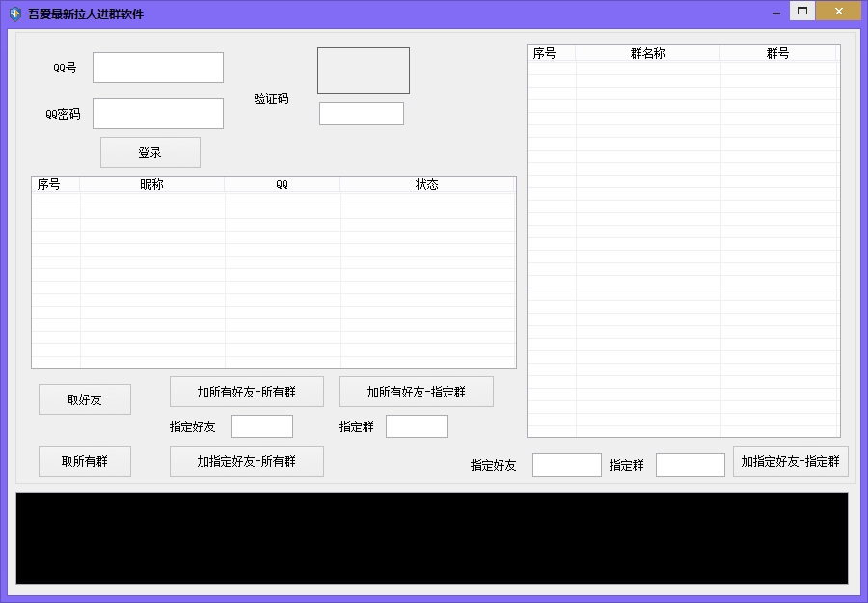Select the QQ column header in the friend list
Image resolution: width=868 pixels, height=603 pixels.
pyautogui.click(x=283, y=184)
